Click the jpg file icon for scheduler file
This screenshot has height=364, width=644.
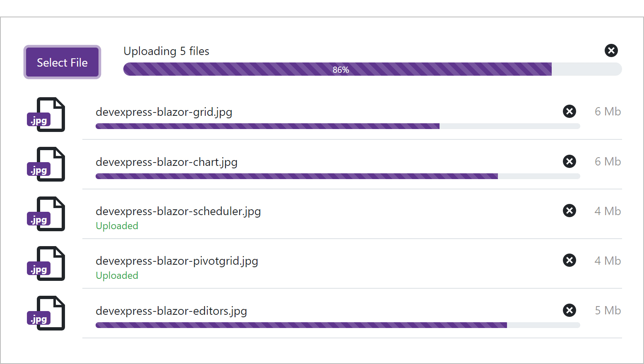[46, 214]
